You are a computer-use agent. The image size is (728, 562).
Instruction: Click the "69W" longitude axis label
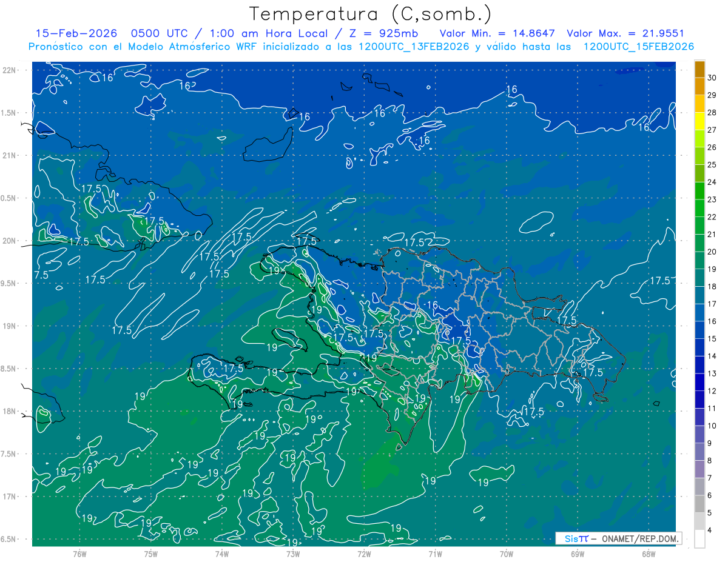point(577,554)
